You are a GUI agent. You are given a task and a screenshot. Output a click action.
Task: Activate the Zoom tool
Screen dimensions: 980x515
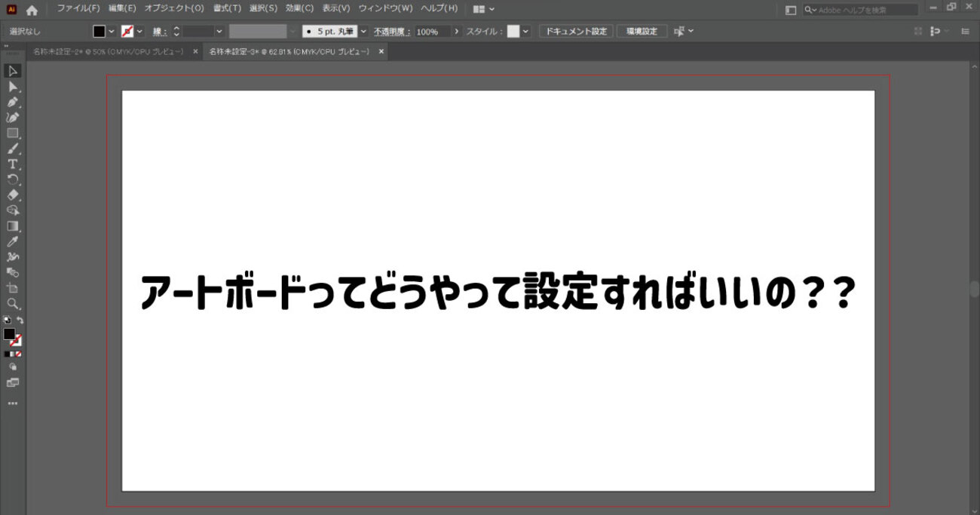click(x=13, y=303)
